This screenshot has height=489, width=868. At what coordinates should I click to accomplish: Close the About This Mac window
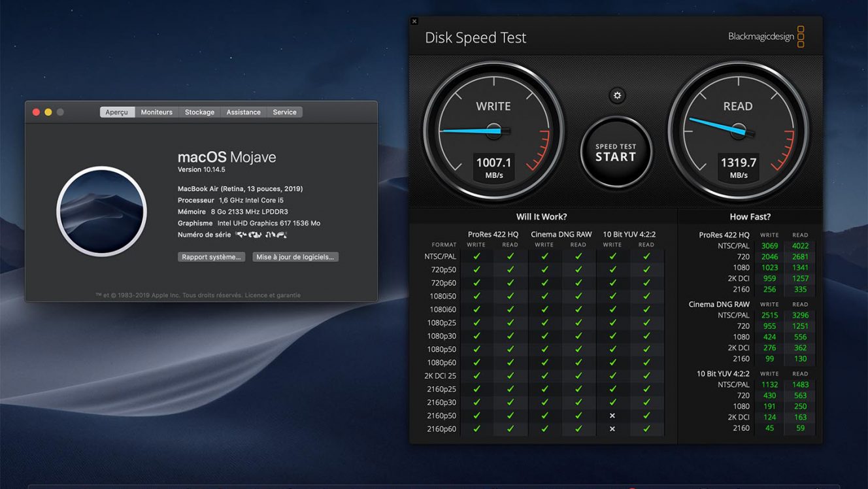(x=36, y=112)
